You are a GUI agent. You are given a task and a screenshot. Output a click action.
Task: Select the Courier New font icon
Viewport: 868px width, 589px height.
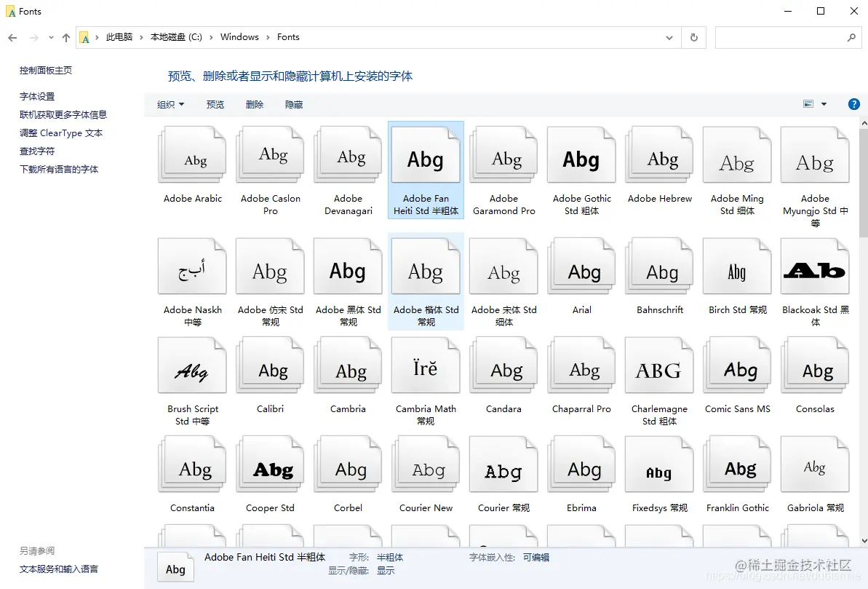pos(426,465)
